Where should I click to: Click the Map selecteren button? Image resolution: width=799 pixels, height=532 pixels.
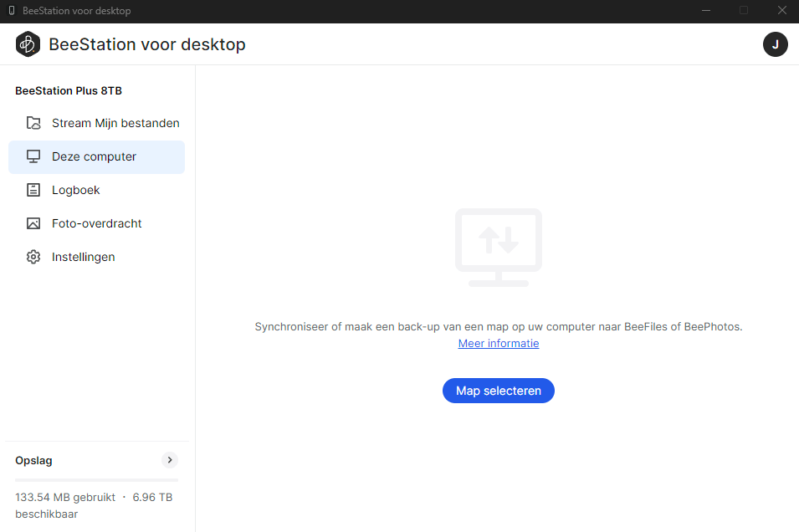(x=499, y=391)
